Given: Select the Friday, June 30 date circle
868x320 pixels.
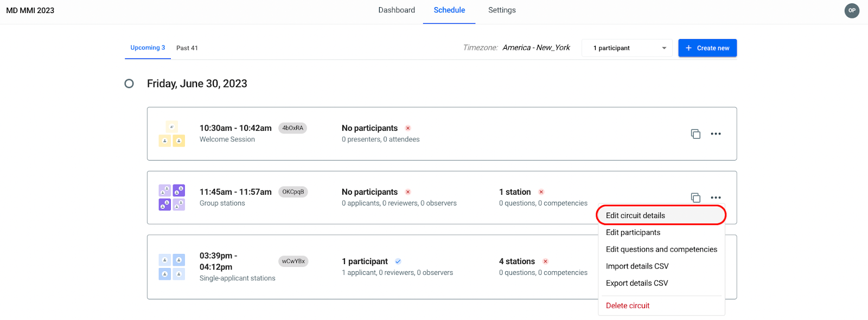Looking at the screenshot, I should pos(129,84).
